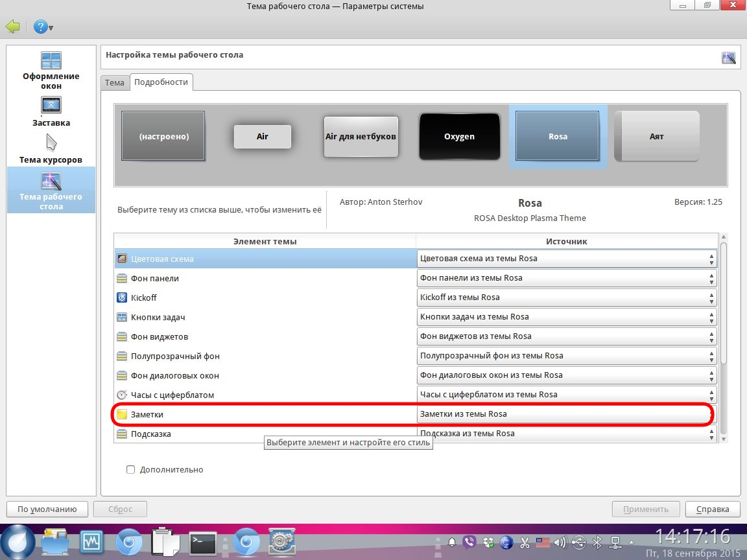
Task: Select the Фон панели theme element
Action: (x=265, y=278)
